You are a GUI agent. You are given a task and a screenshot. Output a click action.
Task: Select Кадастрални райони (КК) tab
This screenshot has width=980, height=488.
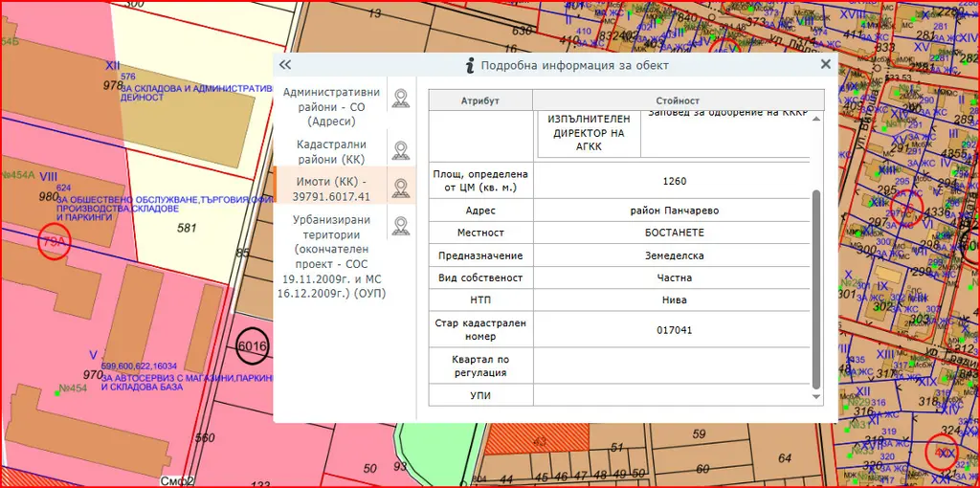coord(331,152)
